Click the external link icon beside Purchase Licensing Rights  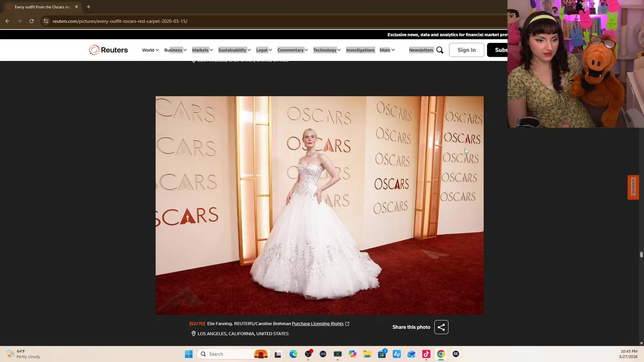(x=347, y=324)
